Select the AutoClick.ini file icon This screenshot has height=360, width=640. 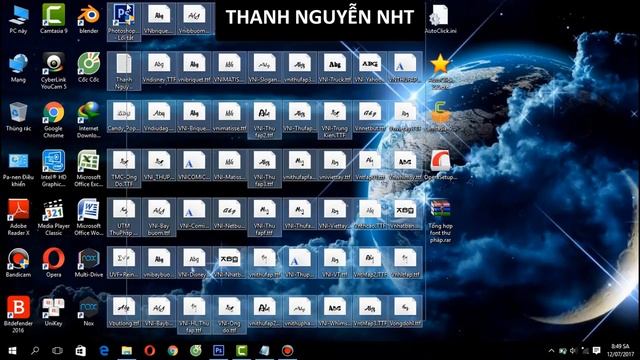tap(440, 20)
